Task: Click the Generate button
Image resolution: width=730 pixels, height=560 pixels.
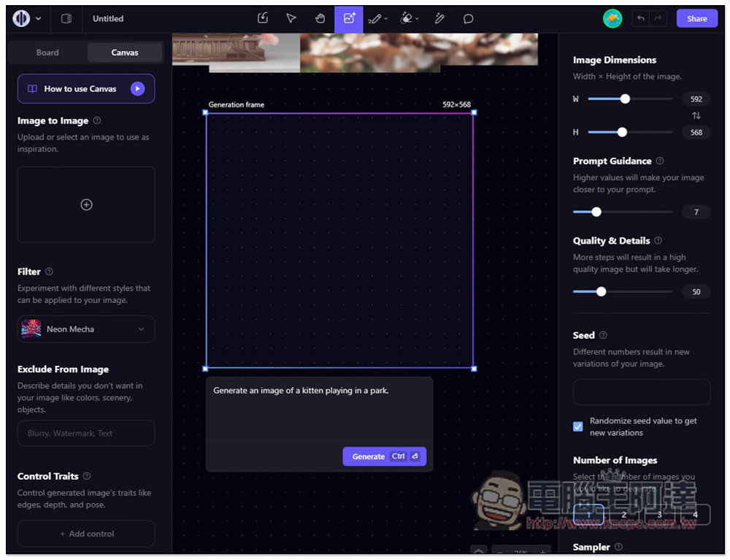Action: [x=385, y=456]
